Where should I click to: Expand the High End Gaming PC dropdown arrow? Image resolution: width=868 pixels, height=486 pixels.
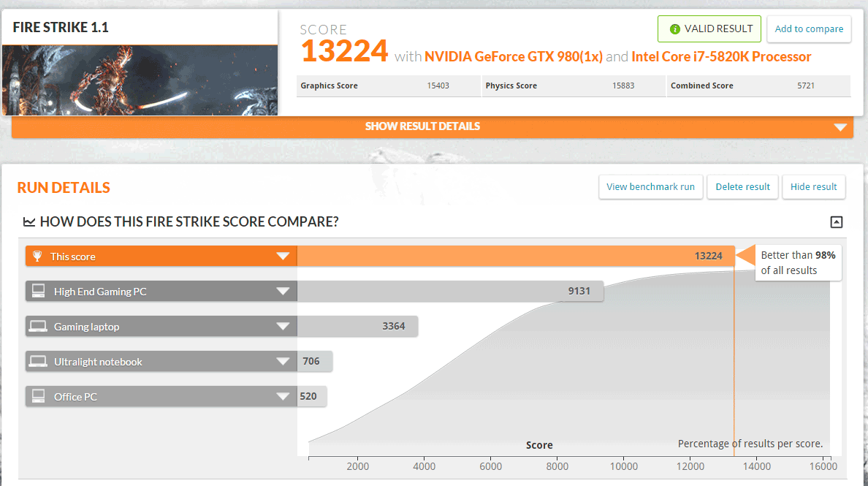pos(283,291)
